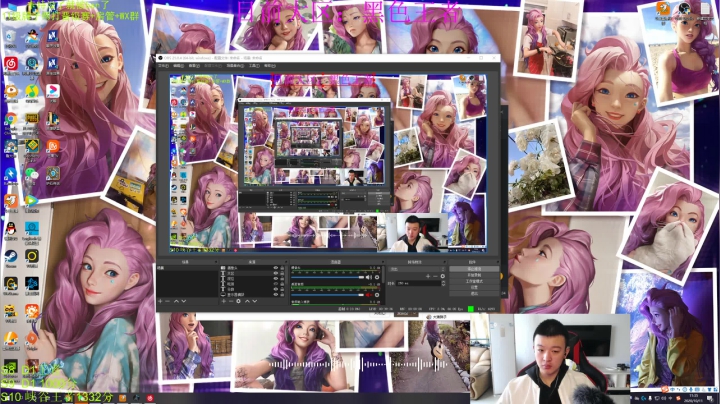The image size is (720, 404).
Task: Enable Studio Mode button
Action: pyautogui.click(x=474, y=281)
